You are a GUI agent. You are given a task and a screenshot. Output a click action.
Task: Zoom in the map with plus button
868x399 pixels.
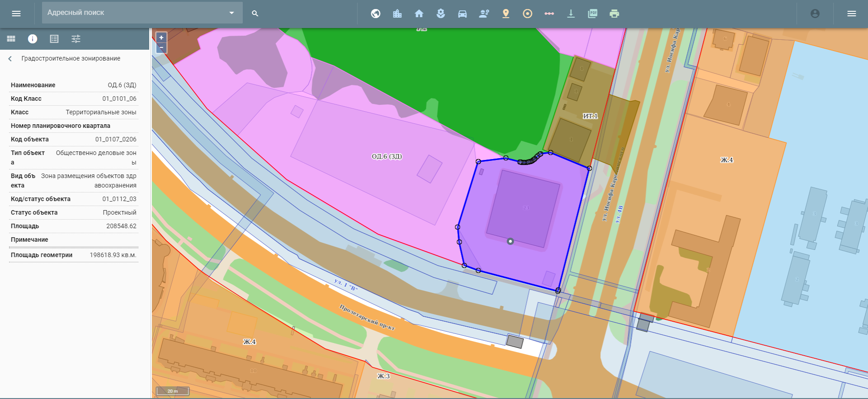[x=161, y=38]
